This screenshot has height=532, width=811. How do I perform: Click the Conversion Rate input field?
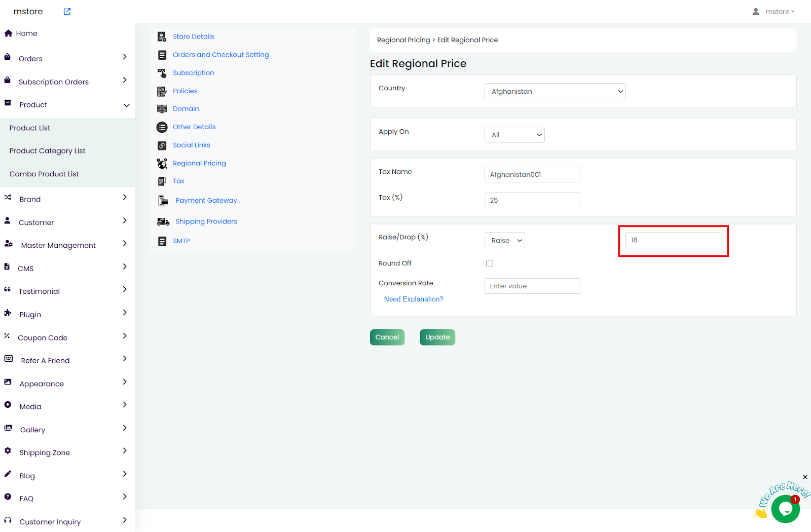(532, 286)
